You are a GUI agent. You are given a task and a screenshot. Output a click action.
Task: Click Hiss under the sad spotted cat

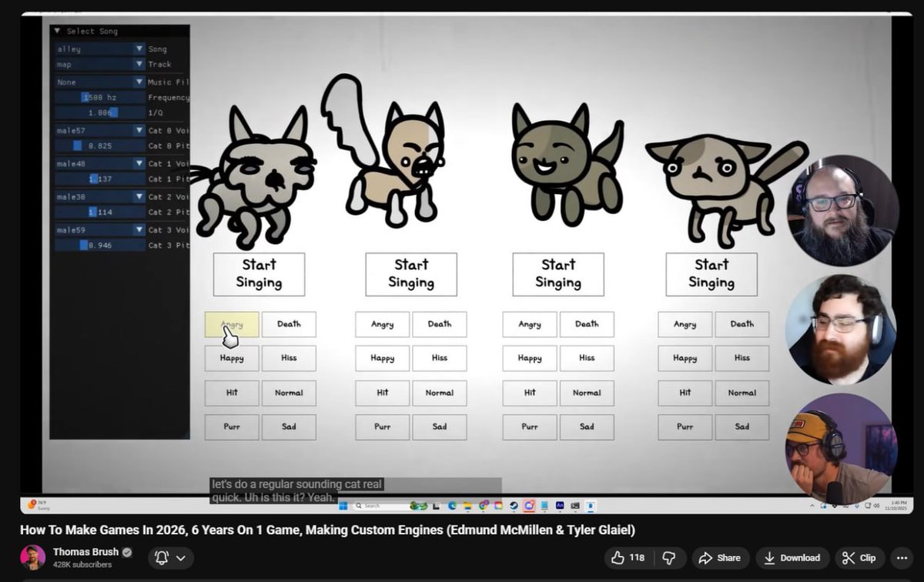[x=742, y=358]
